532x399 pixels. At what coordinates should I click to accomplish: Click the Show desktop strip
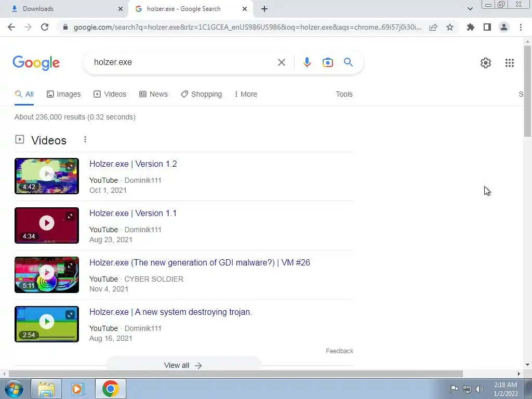pos(528,389)
